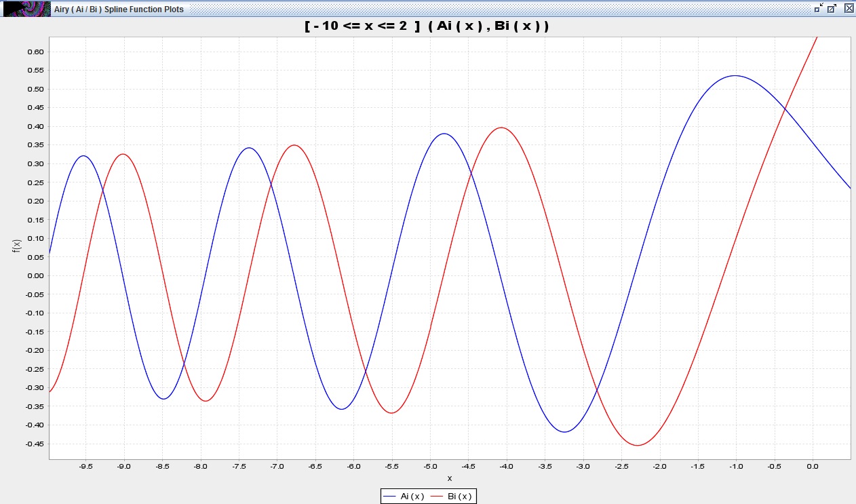Click the blue line swatch in legend

coord(390,497)
